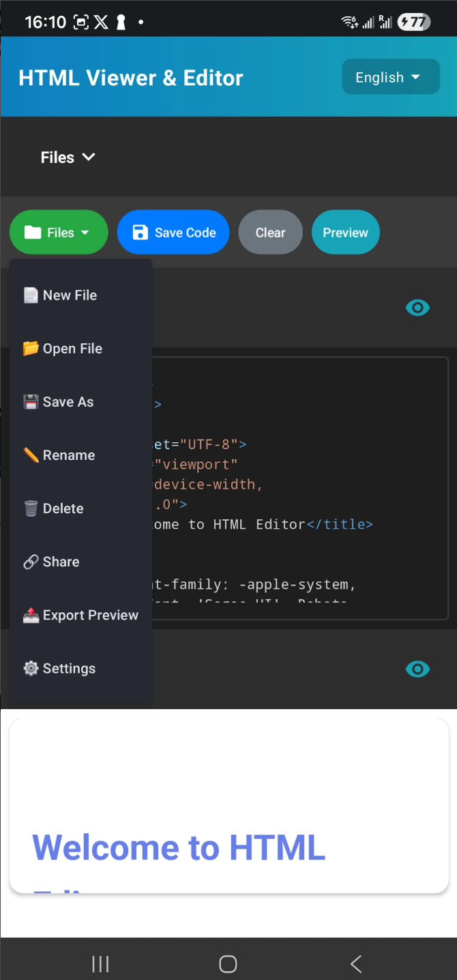The image size is (457, 980).
Task: Select the Export Preview icon
Action: click(31, 615)
